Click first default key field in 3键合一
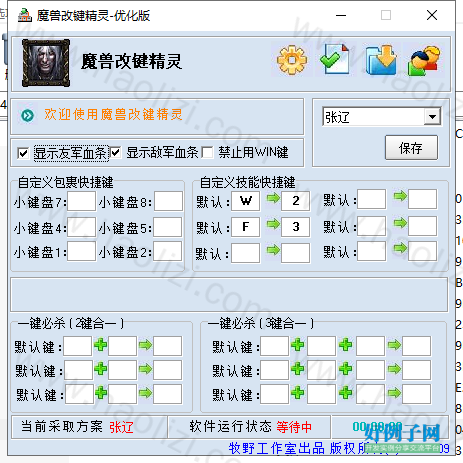Viewport: 463px width, 463px height. (274, 346)
